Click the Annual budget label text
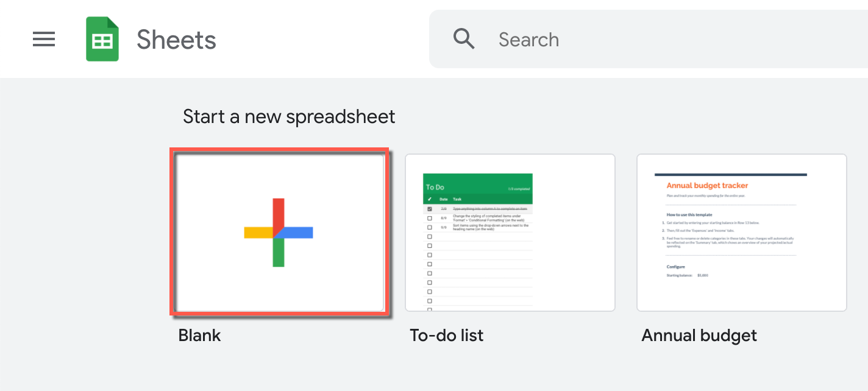This screenshot has width=868, height=391. [x=699, y=335]
